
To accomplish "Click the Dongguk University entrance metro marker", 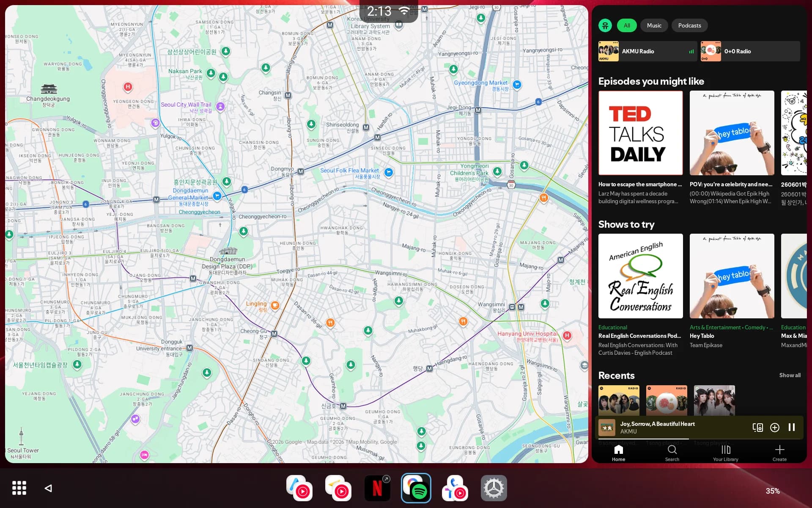I will (x=189, y=348).
